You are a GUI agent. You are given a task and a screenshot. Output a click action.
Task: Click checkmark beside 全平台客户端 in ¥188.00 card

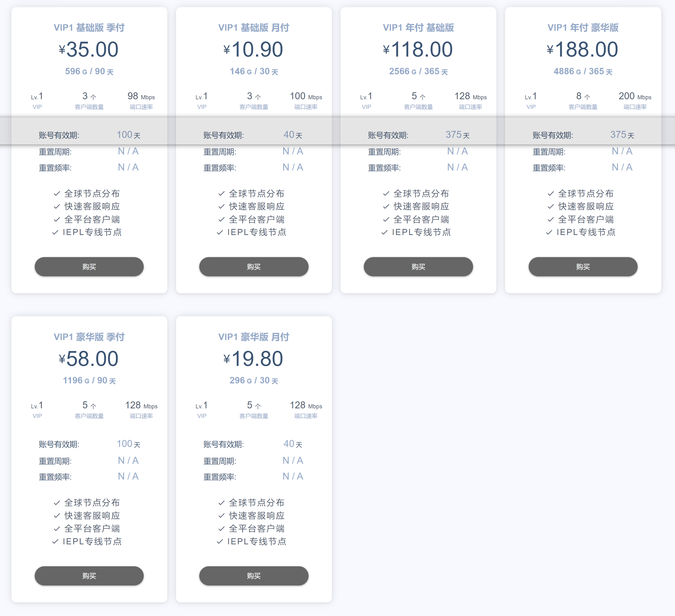tap(551, 219)
